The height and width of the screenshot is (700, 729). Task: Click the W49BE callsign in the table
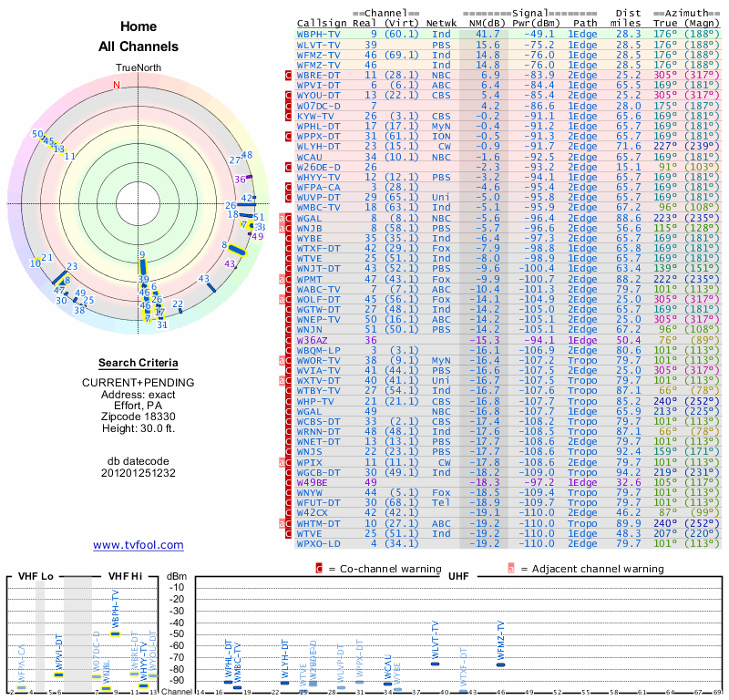(x=318, y=482)
